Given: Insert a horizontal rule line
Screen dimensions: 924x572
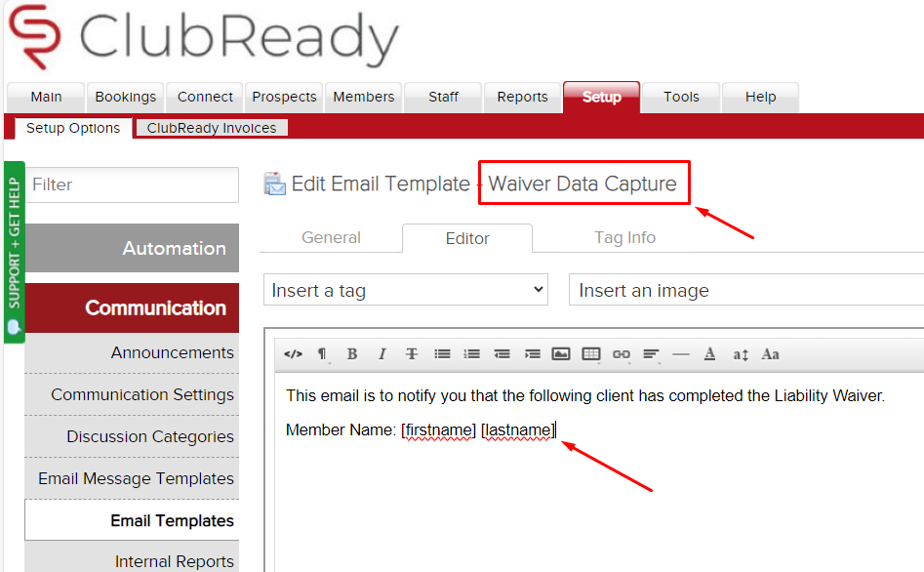Looking at the screenshot, I should (x=681, y=353).
